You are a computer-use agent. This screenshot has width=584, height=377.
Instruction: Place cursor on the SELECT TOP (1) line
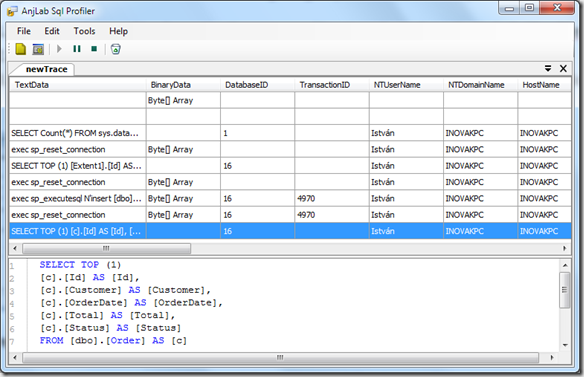tap(80, 265)
